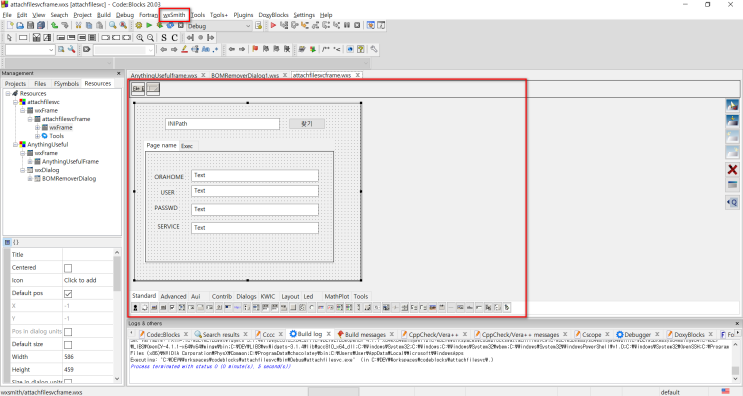Click the topmost insertion-mode icon in wxSmith sidebar
Screen dimensions: 743x396
(x=732, y=105)
